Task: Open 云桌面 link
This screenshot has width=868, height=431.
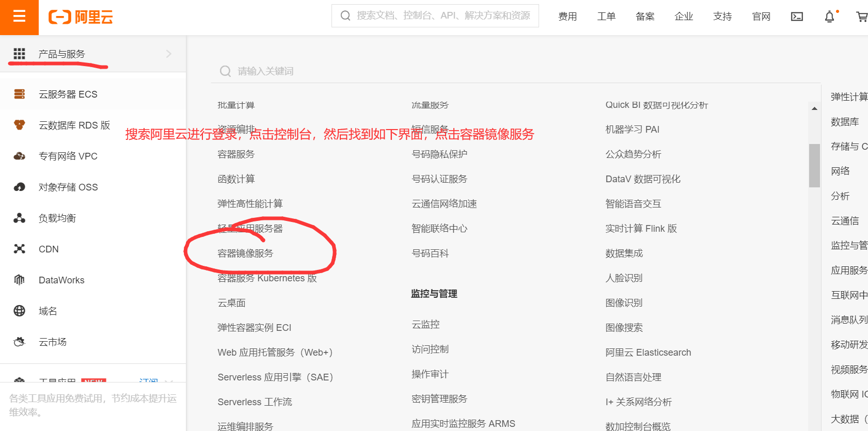Action: (231, 303)
